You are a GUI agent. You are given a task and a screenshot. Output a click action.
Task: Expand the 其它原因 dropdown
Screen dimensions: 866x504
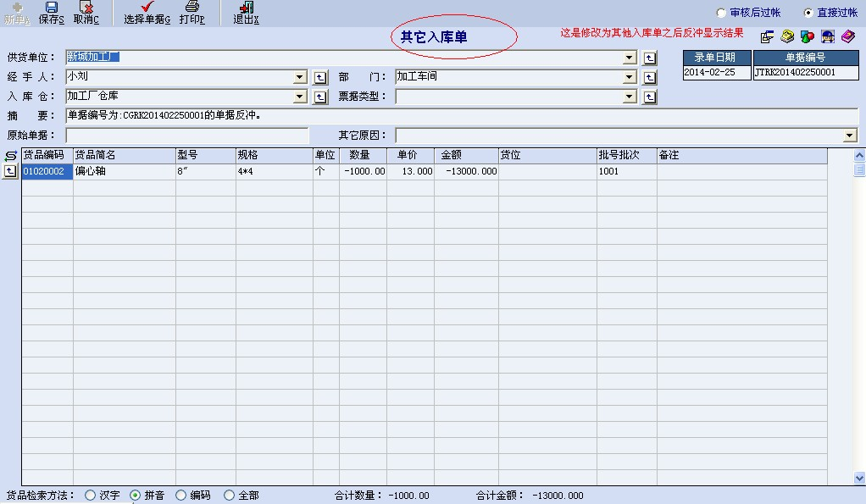coord(850,136)
